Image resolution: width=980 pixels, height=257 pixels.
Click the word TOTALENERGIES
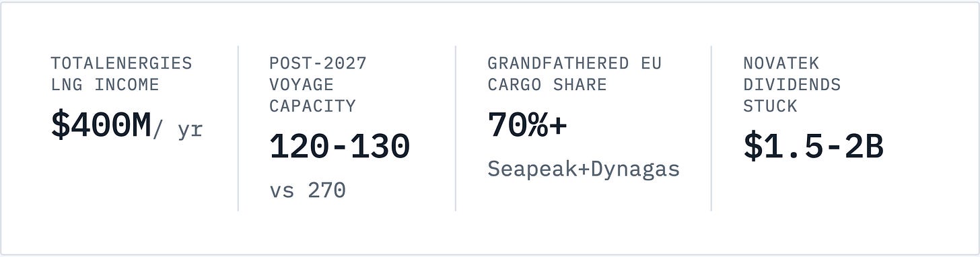point(121,63)
